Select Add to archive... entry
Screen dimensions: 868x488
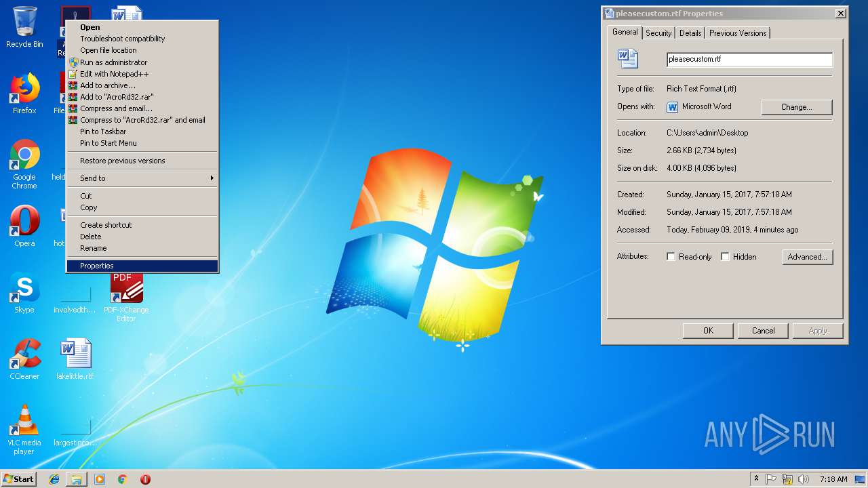tap(142, 85)
